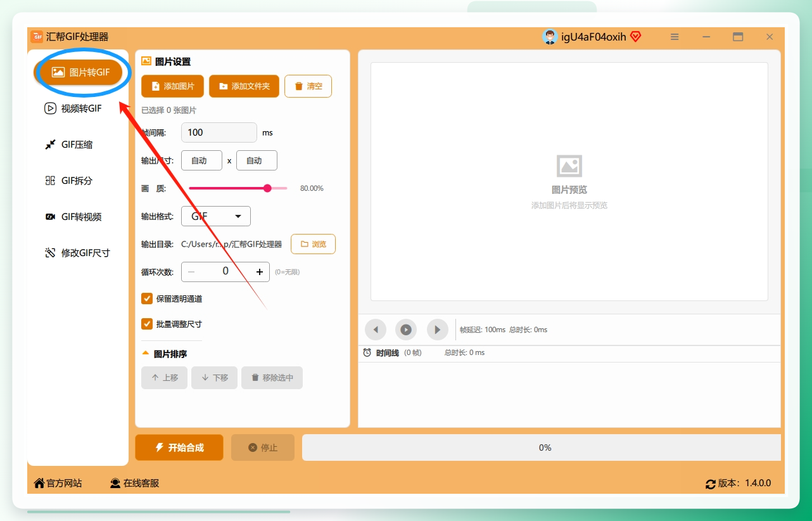Click the red VIP diamond icon
This screenshot has height=521, width=812.
pos(635,37)
